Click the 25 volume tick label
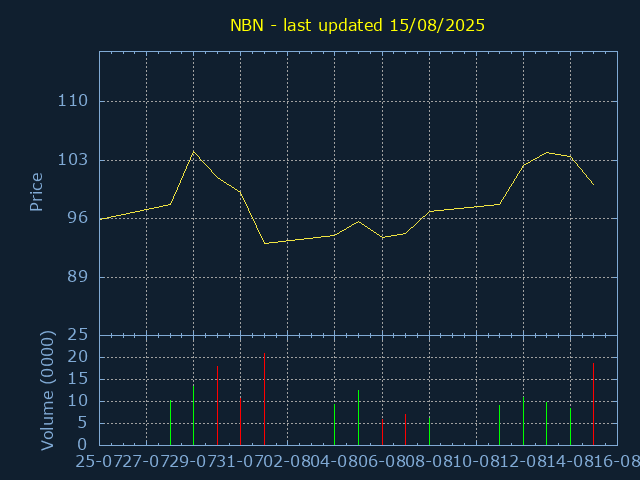 tap(78, 335)
